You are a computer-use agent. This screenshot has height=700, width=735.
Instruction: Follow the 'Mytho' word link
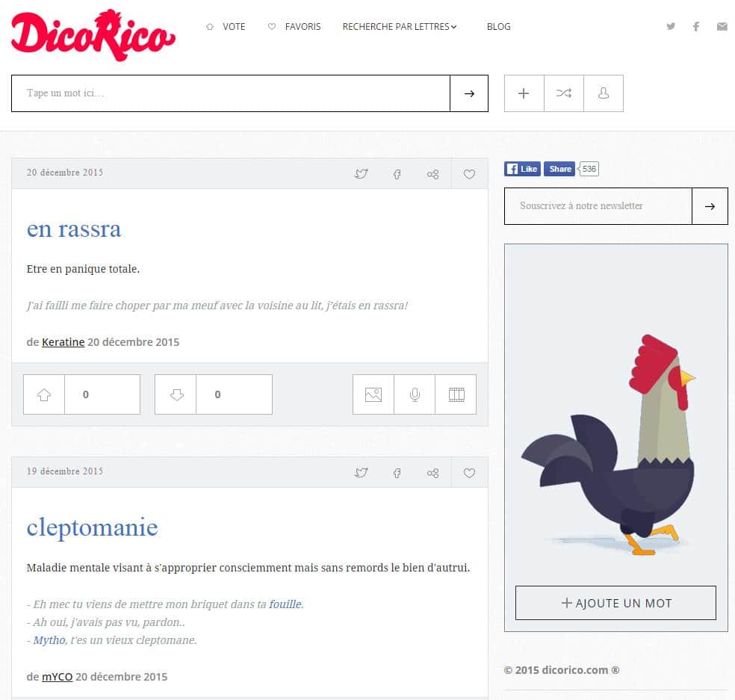[x=49, y=640]
